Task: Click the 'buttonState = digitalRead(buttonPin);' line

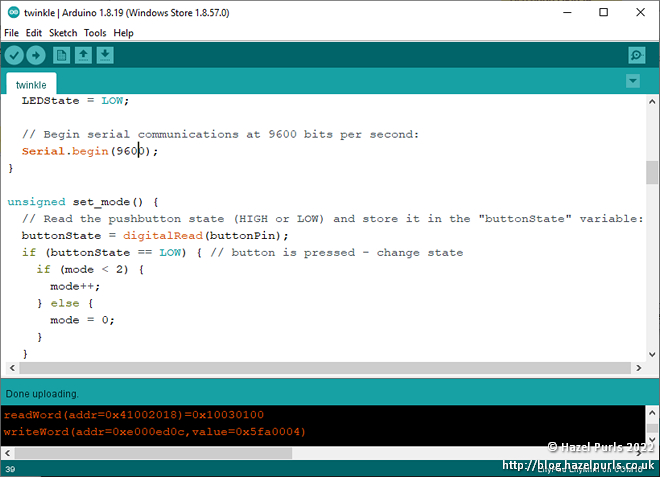Action: 155,235
